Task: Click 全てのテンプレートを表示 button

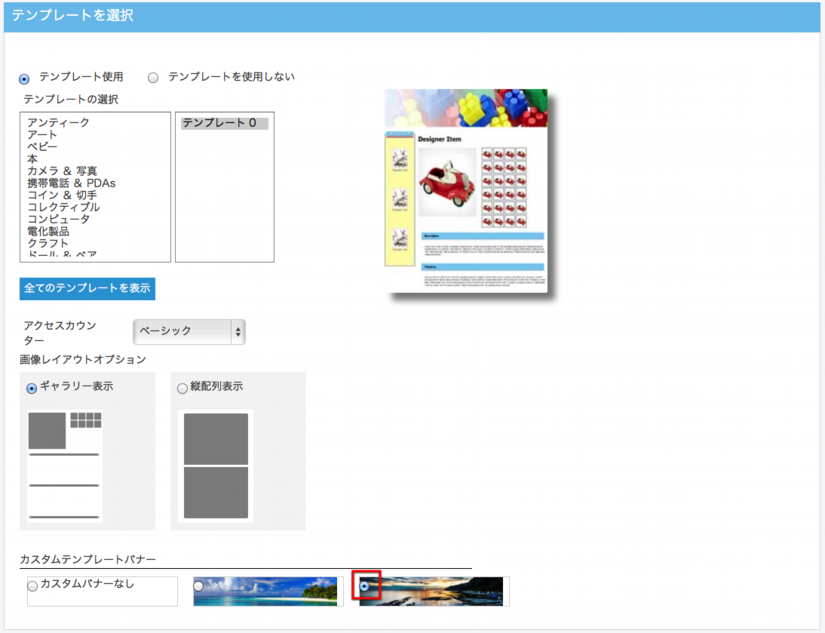Action: 87,288
